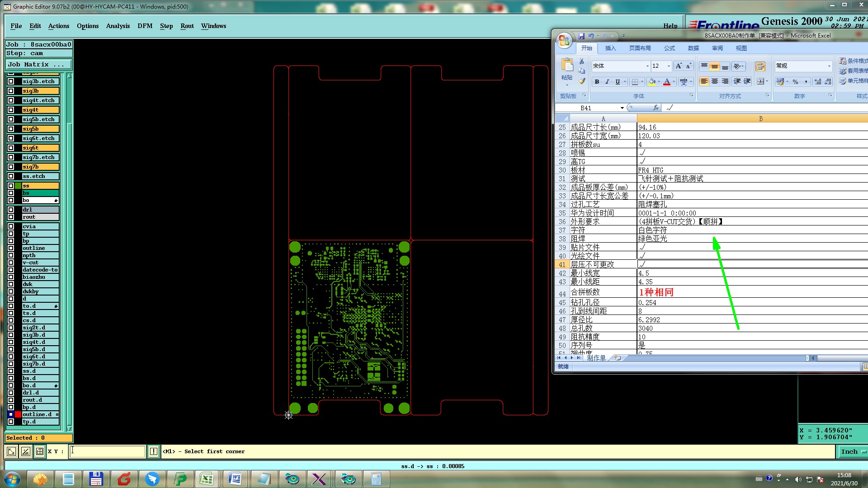Click the percent style icon

795,82
